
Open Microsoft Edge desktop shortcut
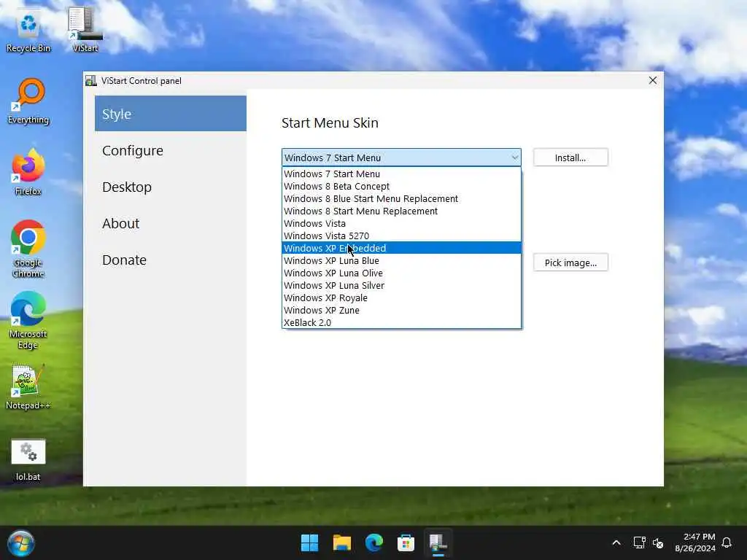[28, 321]
